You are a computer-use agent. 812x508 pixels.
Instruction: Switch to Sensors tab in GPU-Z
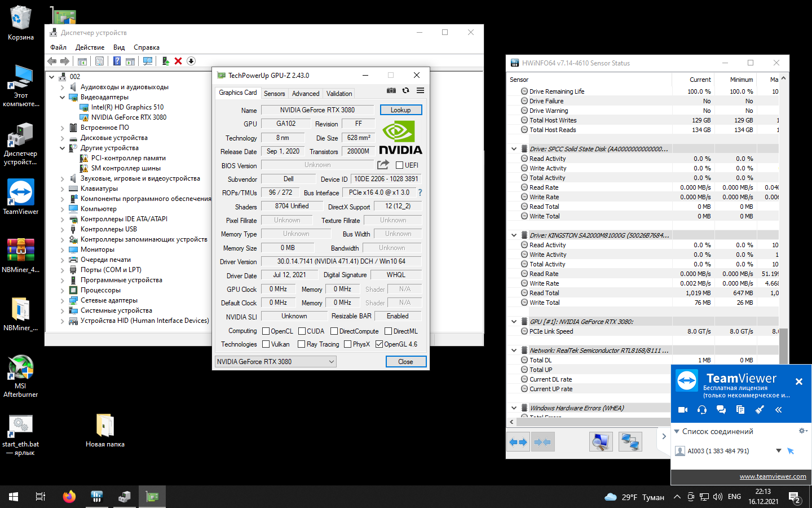click(275, 94)
